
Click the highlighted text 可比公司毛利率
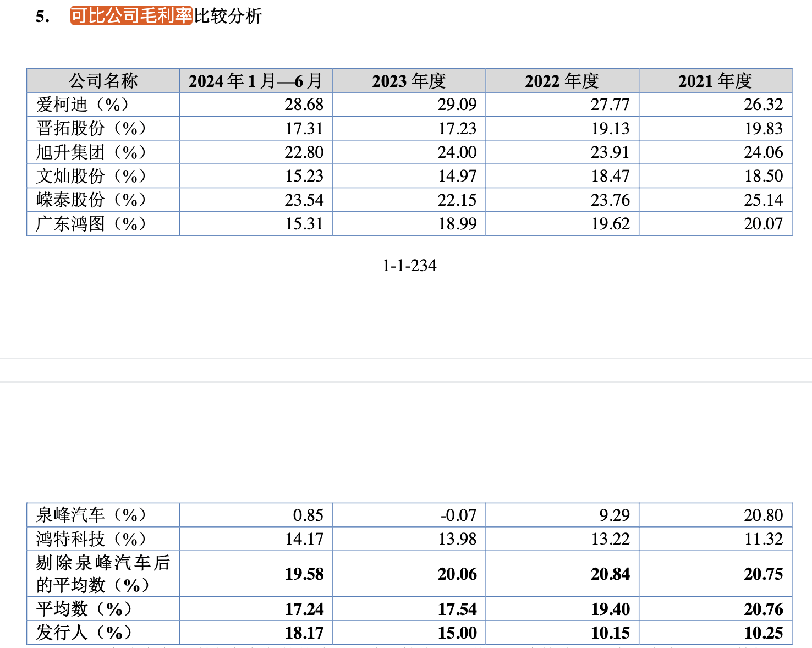pyautogui.click(x=131, y=16)
